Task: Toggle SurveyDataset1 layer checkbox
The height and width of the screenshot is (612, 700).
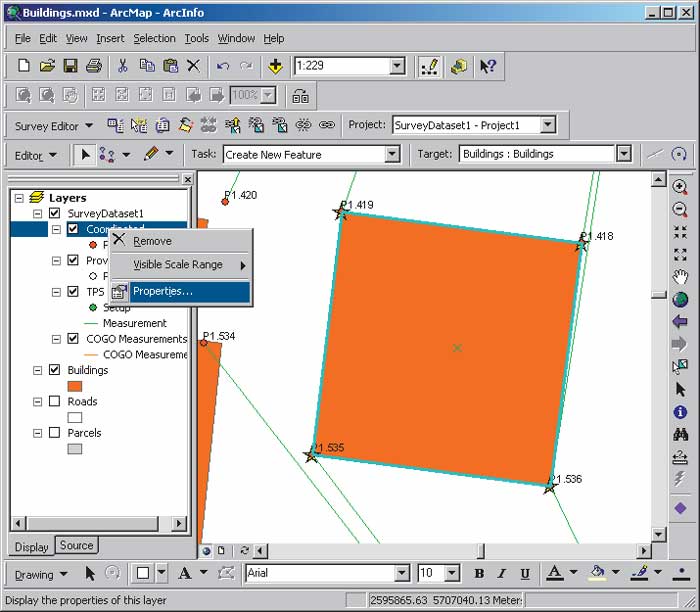Action: (x=54, y=213)
